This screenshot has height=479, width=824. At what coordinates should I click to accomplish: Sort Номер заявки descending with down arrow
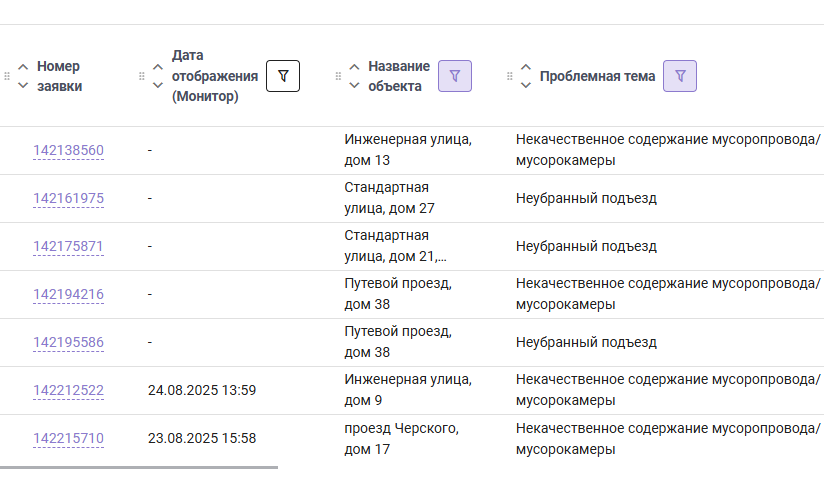pos(23,85)
